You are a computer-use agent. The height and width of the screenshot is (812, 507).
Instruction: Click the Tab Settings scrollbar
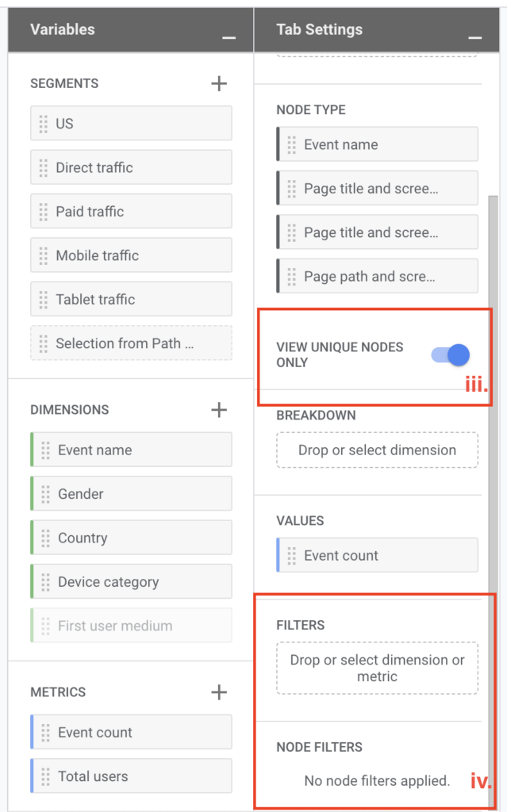(494, 396)
